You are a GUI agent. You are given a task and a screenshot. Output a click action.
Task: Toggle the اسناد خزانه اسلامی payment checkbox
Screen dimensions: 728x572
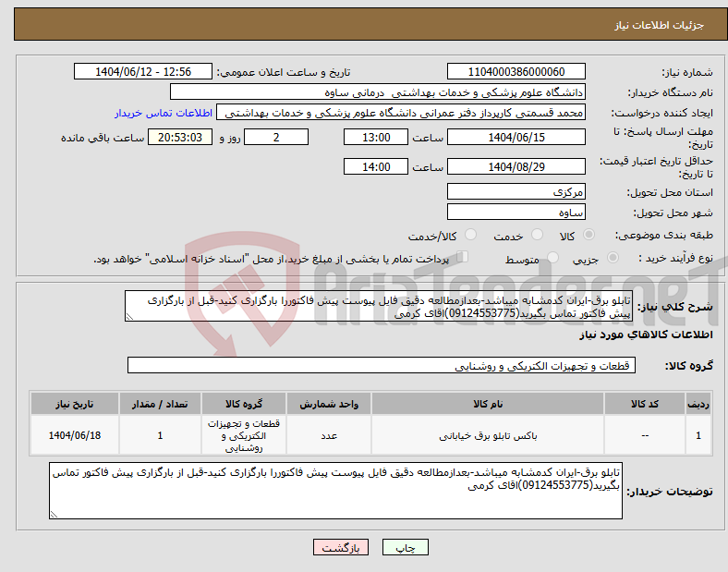tap(463, 257)
